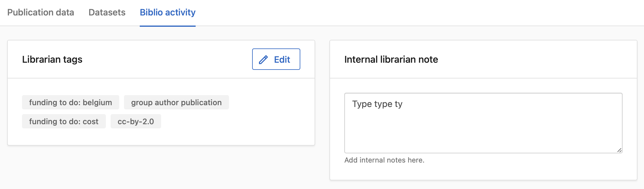Open the Biblio activity tab
The width and height of the screenshot is (644, 189).
tap(167, 12)
